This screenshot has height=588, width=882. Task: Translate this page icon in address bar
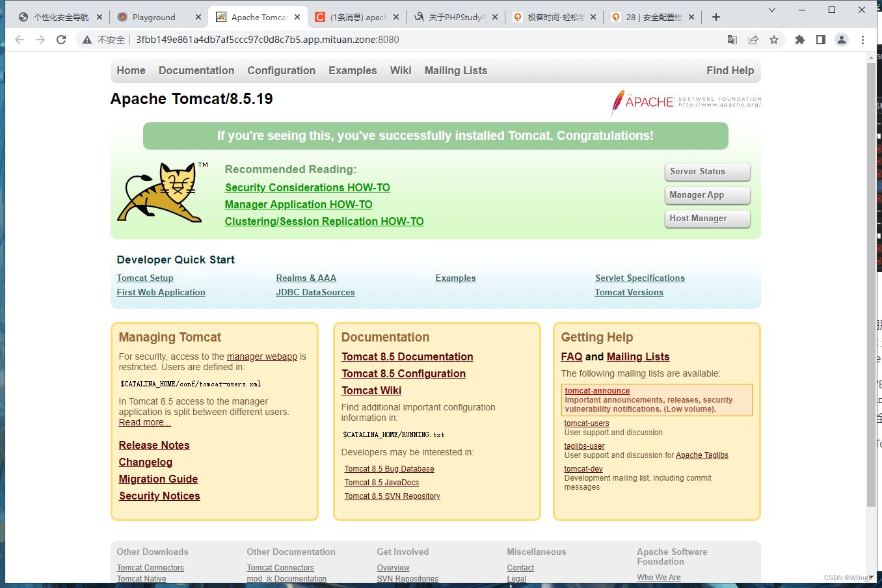click(x=732, y=40)
